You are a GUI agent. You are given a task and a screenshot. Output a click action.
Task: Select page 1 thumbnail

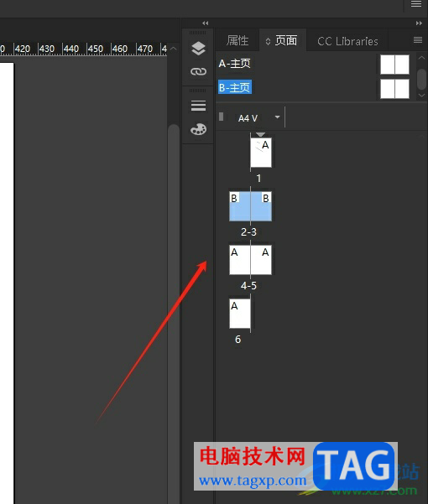click(x=261, y=153)
